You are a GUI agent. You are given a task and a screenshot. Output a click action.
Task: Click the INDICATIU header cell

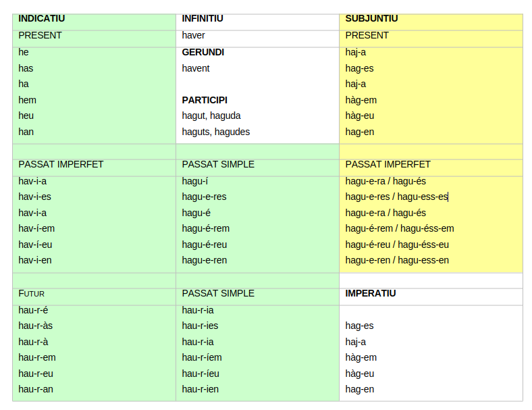pyautogui.click(x=42, y=19)
